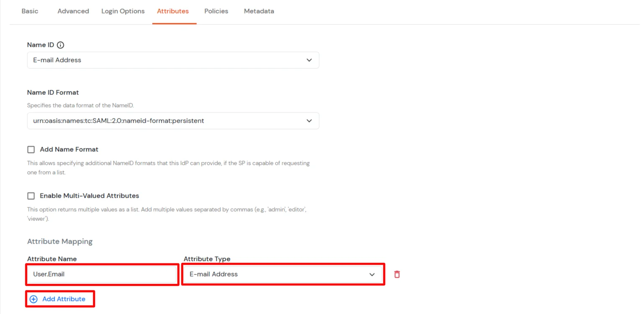Switch to the Basic tab
The height and width of the screenshot is (314, 644).
tap(30, 11)
